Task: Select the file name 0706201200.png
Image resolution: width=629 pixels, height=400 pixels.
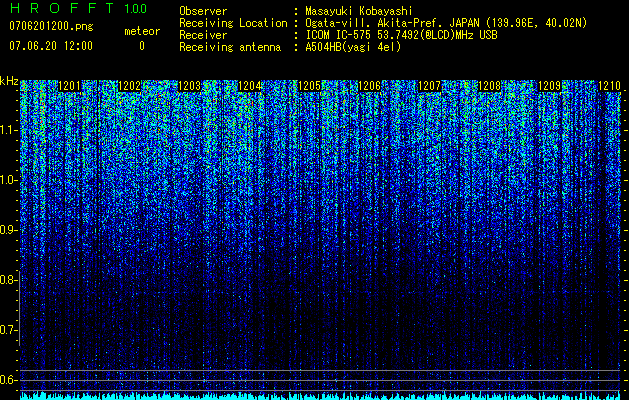Action: tap(51, 26)
